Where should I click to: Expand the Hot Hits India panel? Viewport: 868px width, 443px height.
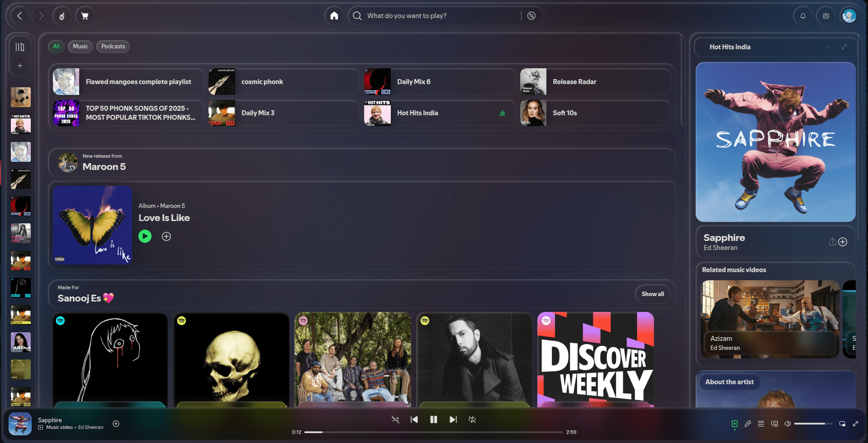[x=844, y=47]
